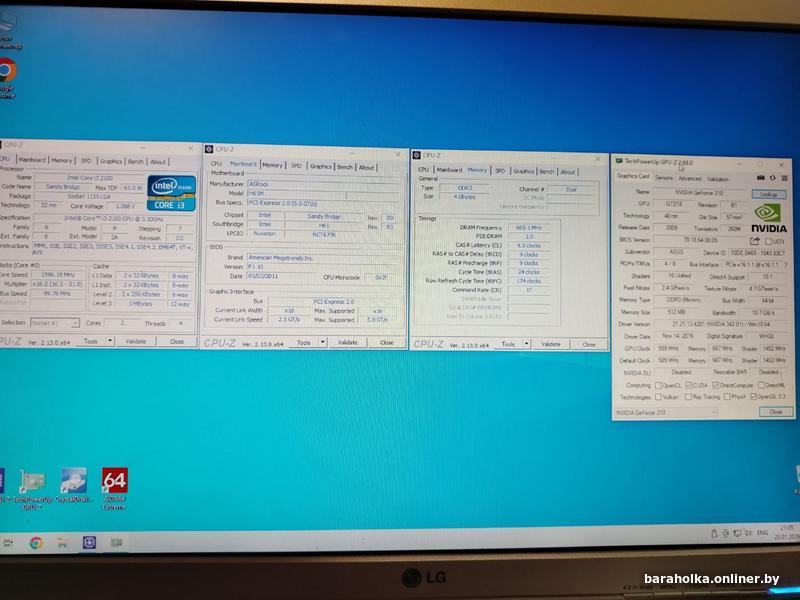Open About tab in Memory CPU-Z window
This screenshot has width=800, height=600.
[567, 172]
